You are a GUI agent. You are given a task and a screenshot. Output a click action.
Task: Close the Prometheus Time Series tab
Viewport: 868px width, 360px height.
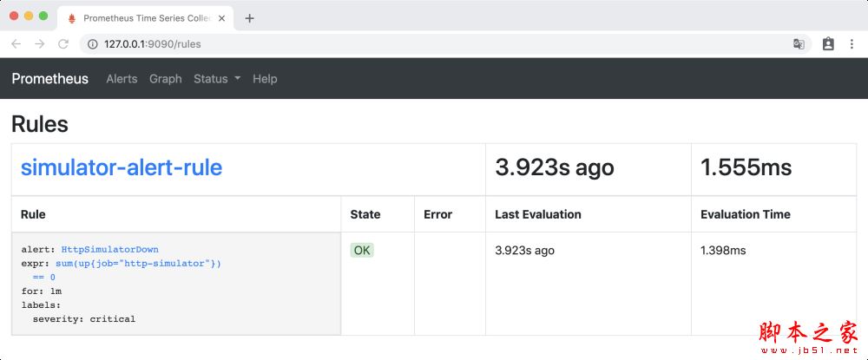pos(220,18)
